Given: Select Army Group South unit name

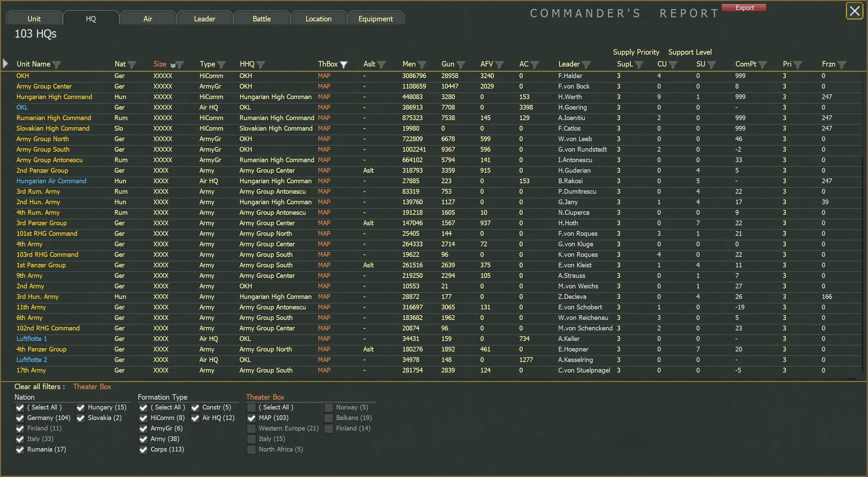Looking at the screenshot, I should click(x=43, y=149).
